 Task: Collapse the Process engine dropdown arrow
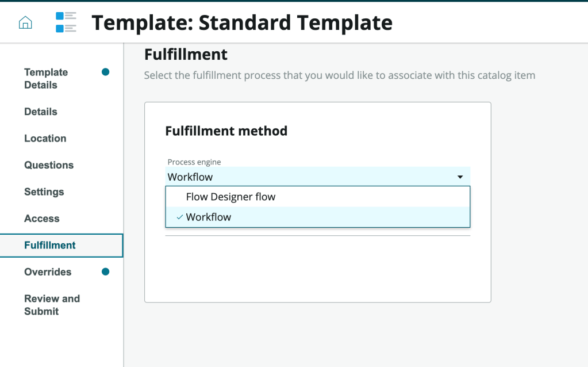pos(460,177)
